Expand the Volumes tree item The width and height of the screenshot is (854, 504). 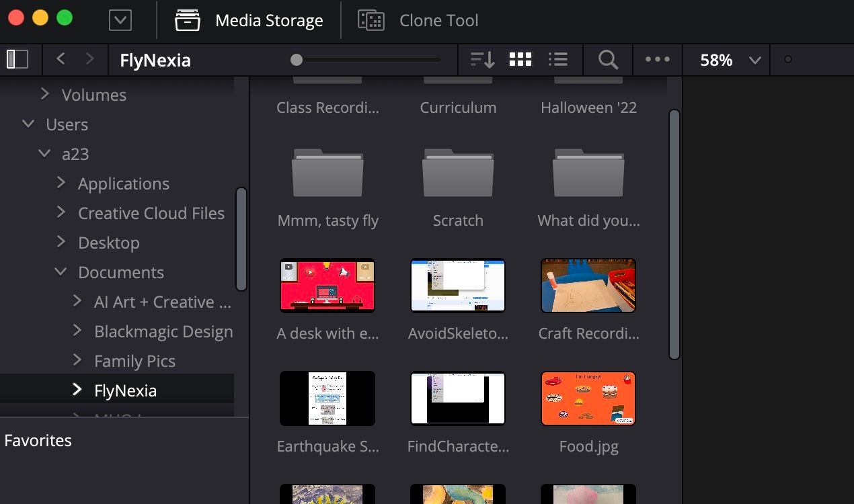point(45,95)
